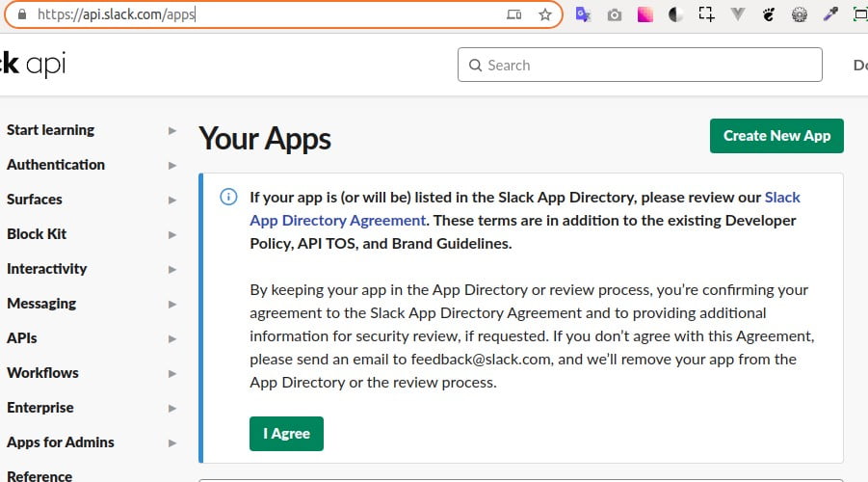Expand the Interactivity arrow
Viewport: 868px width, 482px height.
coord(172,269)
